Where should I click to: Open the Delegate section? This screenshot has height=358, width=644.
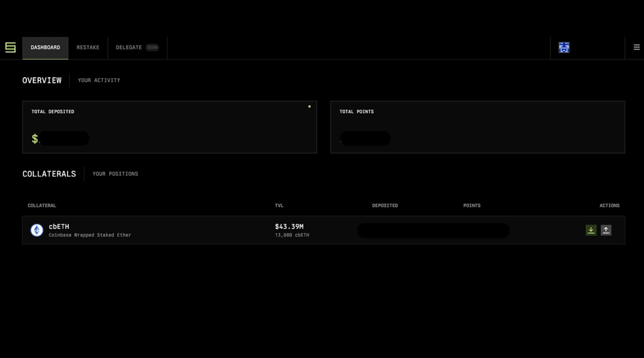(129, 47)
